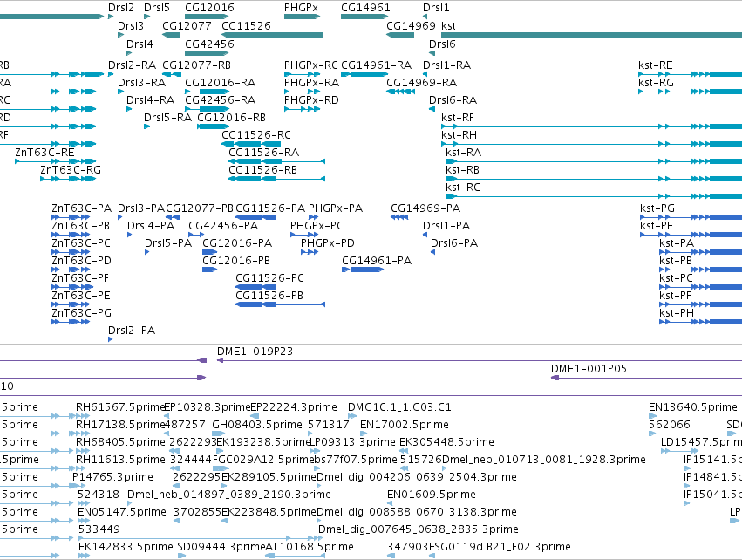
Task: Click protein PHGPx-PD label
Action: pos(328,243)
